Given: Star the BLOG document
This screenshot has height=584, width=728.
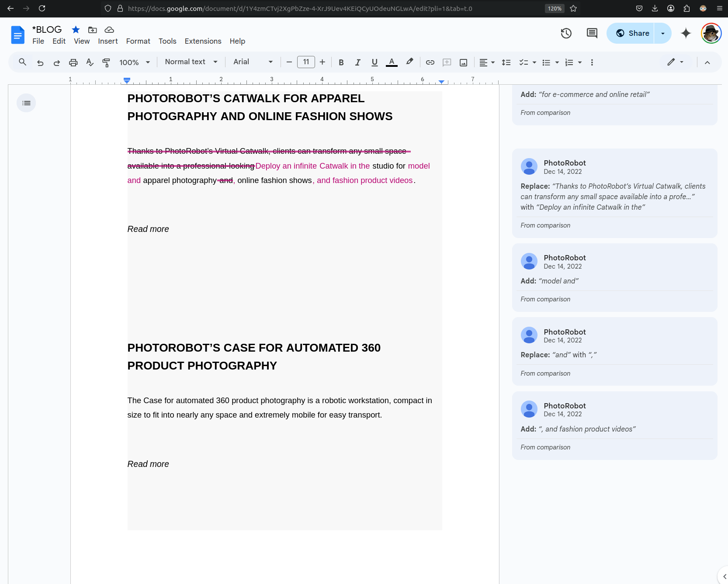Looking at the screenshot, I should 76,30.
